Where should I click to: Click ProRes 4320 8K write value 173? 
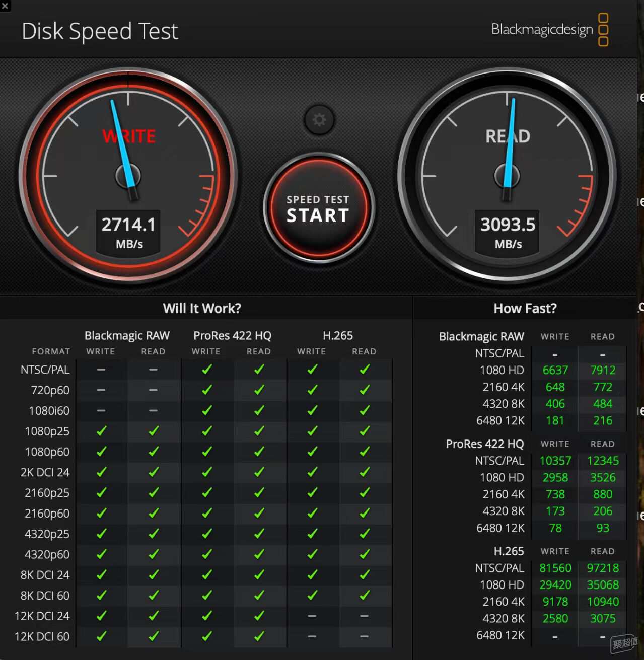[x=555, y=511]
